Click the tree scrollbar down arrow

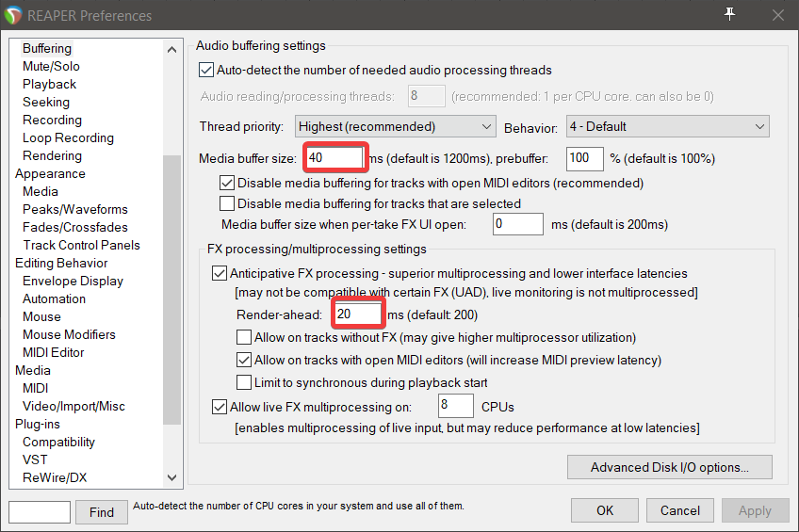coord(171,477)
